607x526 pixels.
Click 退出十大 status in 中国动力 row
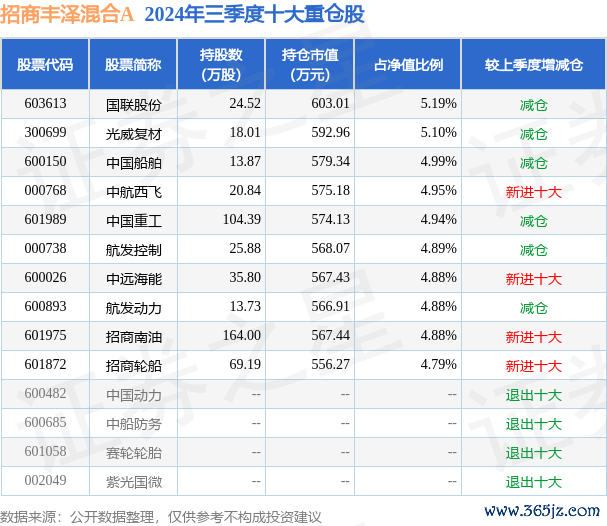pyautogui.click(x=533, y=395)
